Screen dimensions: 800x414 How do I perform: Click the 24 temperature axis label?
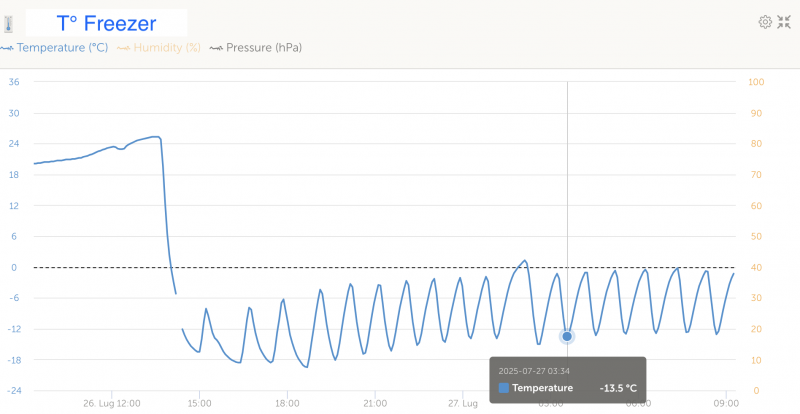click(14, 144)
